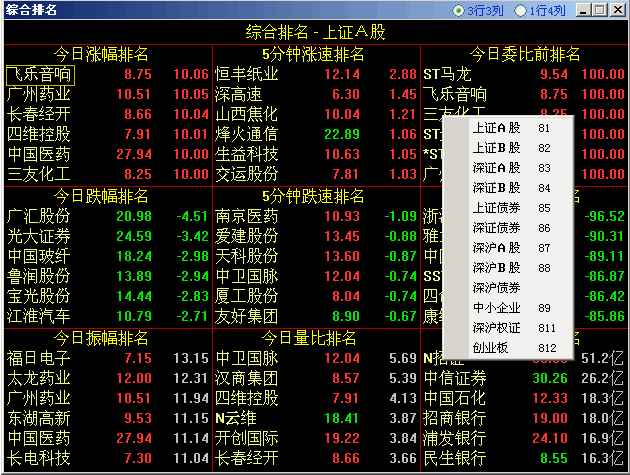Select 四维控股 in 今日涨幅排名 list
This screenshot has width=630, height=475.
click(108, 134)
